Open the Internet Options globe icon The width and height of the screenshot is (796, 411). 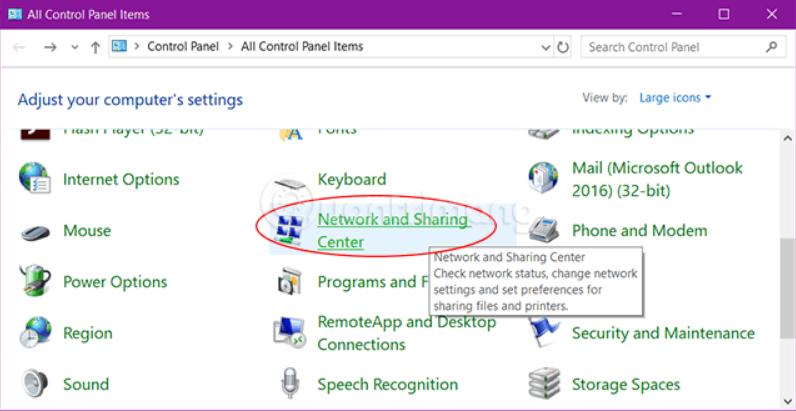[35, 179]
